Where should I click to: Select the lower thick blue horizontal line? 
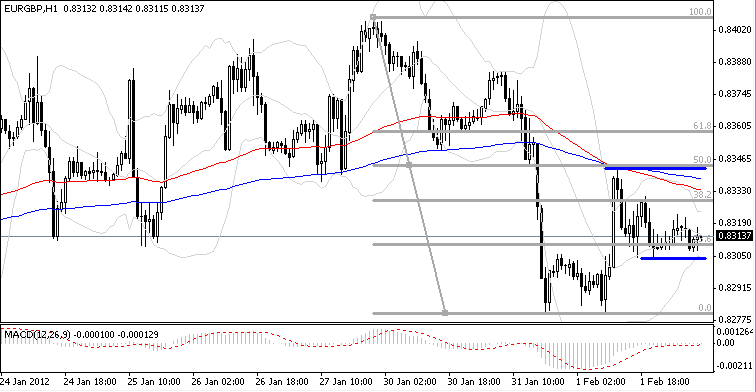point(673,258)
